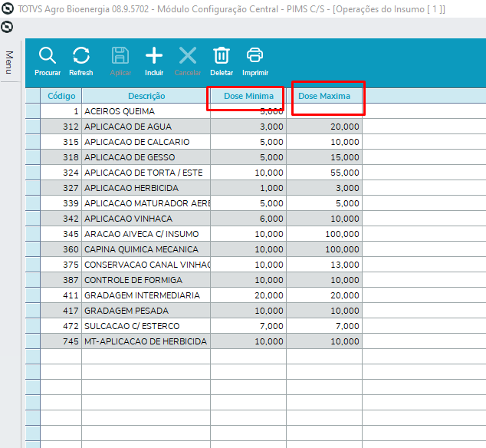Click code cell 324
Image resolution: width=486 pixels, height=448 pixels.
[61, 173]
